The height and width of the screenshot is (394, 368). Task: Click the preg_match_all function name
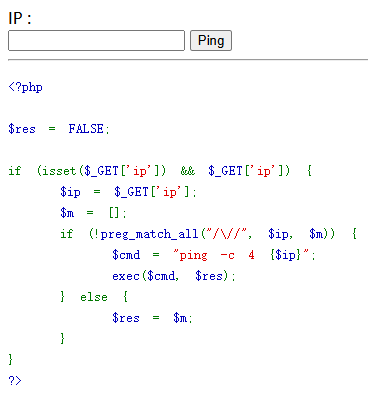click(149, 234)
